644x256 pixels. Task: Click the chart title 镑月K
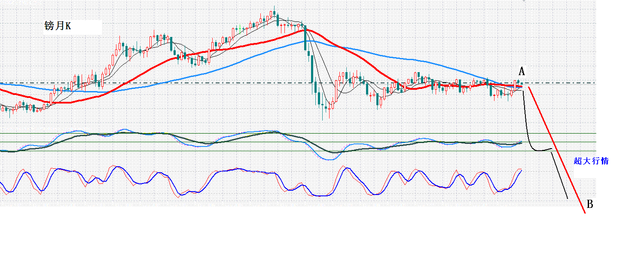click(x=58, y=26)
